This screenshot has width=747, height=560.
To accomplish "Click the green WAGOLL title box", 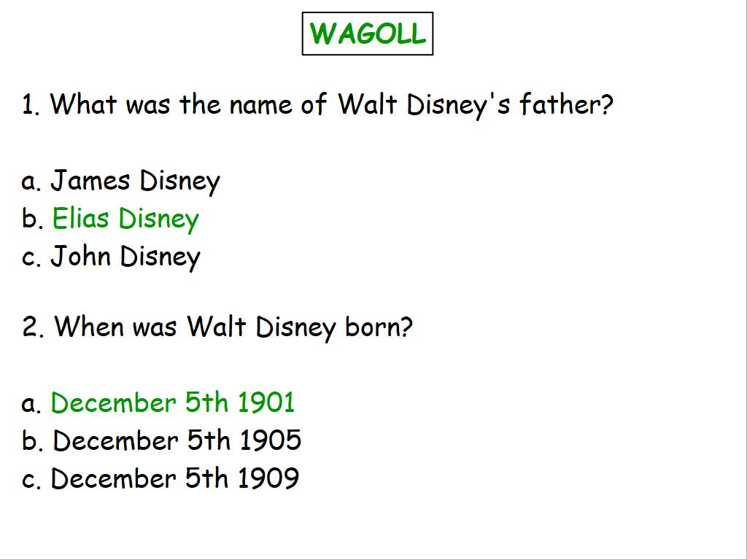I will (368, 34).
